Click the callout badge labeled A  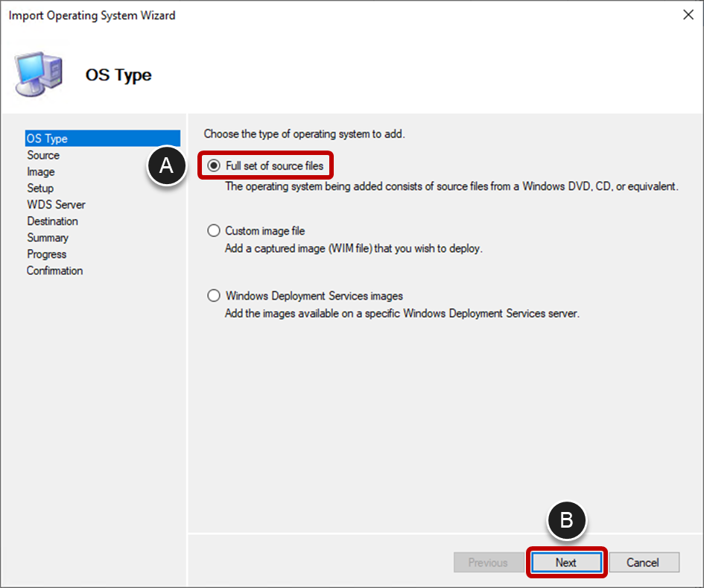[168, 167]
